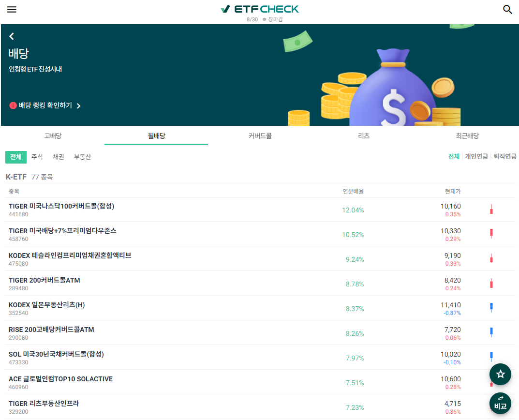Open TIGER 리츠부동산인프라

point(44,404)
